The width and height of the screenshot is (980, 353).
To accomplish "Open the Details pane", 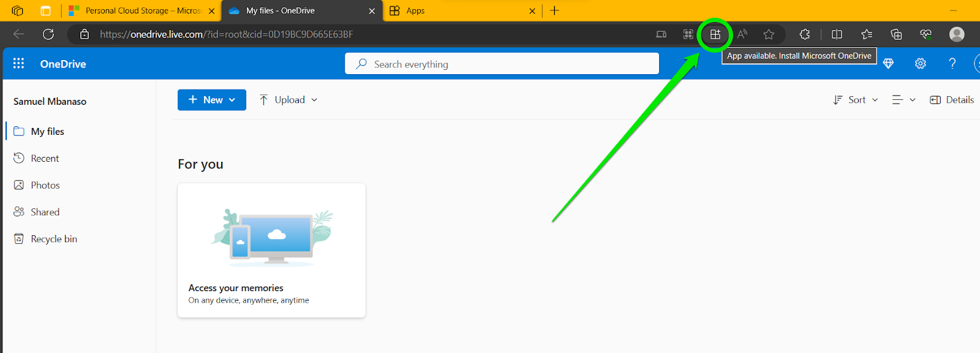I will pyautogui.click(x=952, y=100).
